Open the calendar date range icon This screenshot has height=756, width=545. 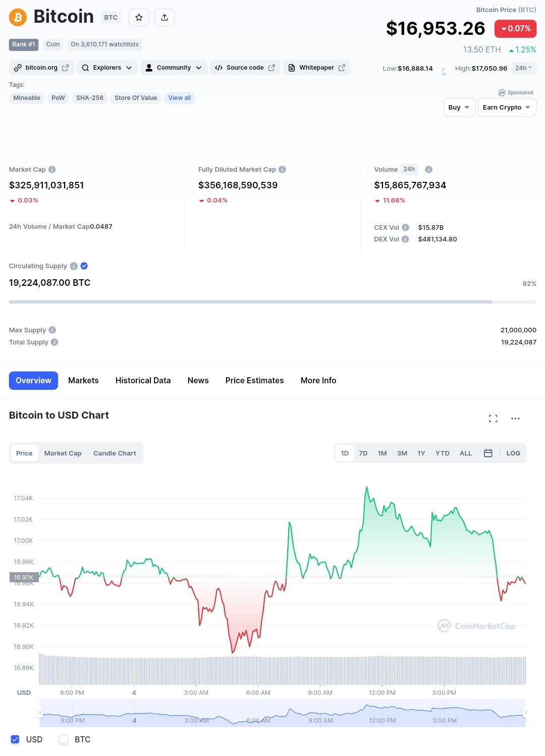click(488, 453)
